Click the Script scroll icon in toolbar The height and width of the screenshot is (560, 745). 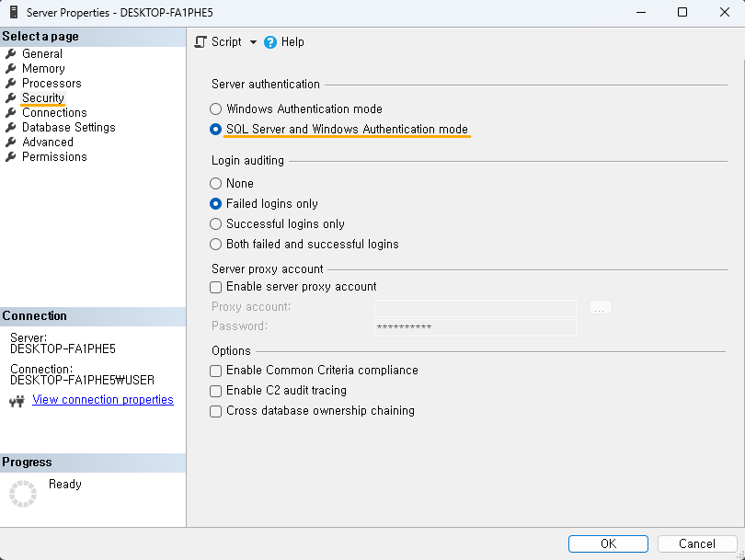pyautogui.click(x=201, y=42)
